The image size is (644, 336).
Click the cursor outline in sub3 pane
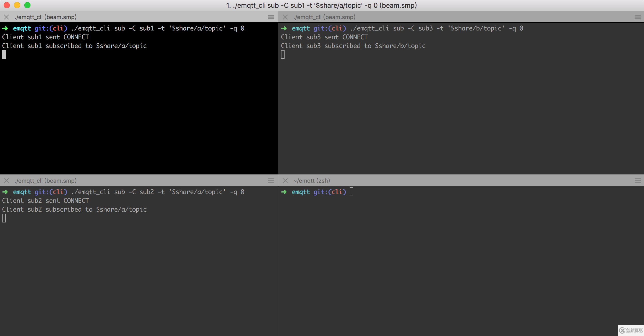283,54
